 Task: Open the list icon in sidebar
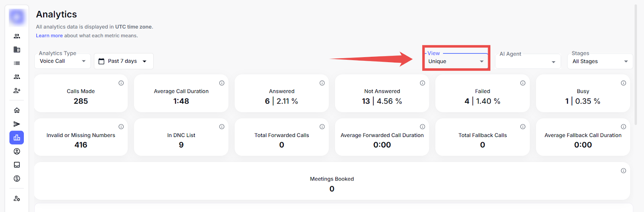coord(17,63)
